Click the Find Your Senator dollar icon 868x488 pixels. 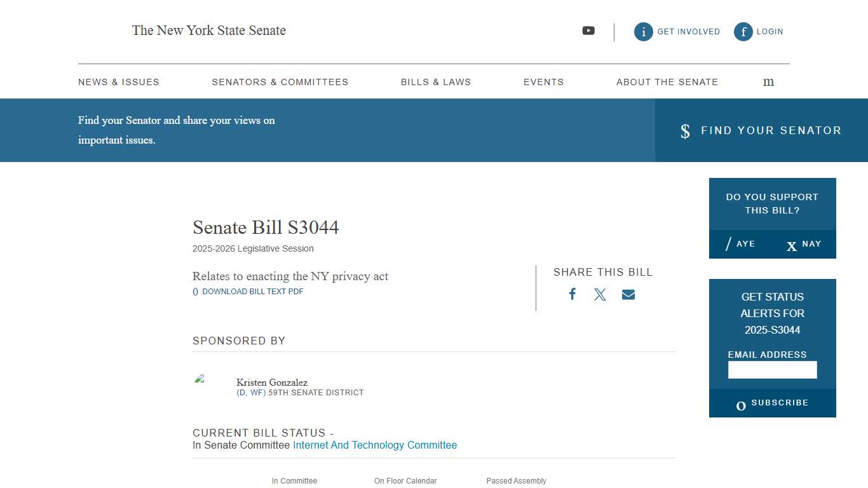tap(685, 131)
